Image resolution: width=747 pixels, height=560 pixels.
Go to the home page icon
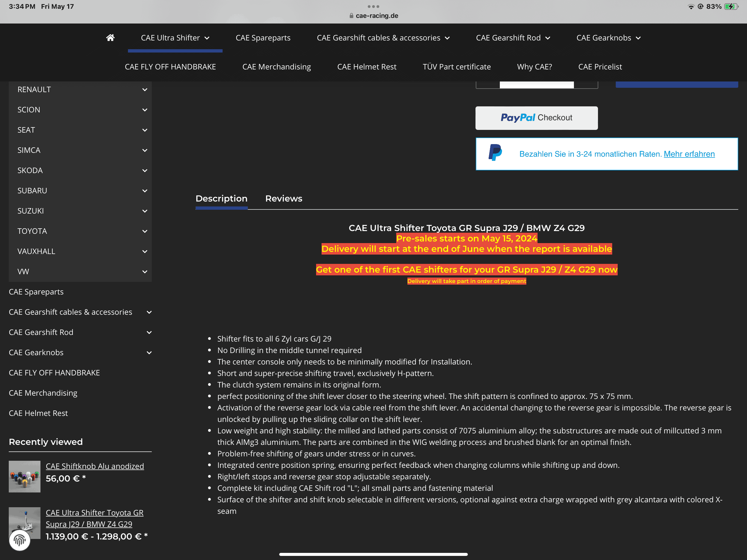[110, 38]
